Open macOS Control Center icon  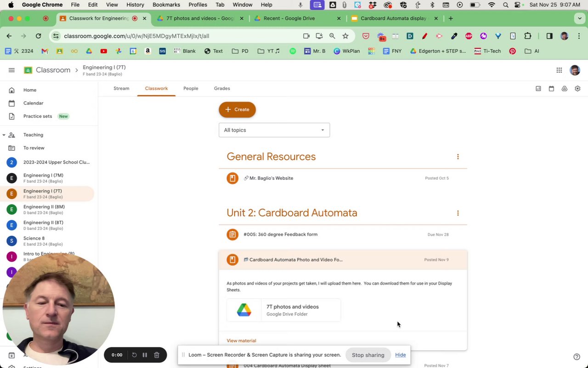[518, 5]
